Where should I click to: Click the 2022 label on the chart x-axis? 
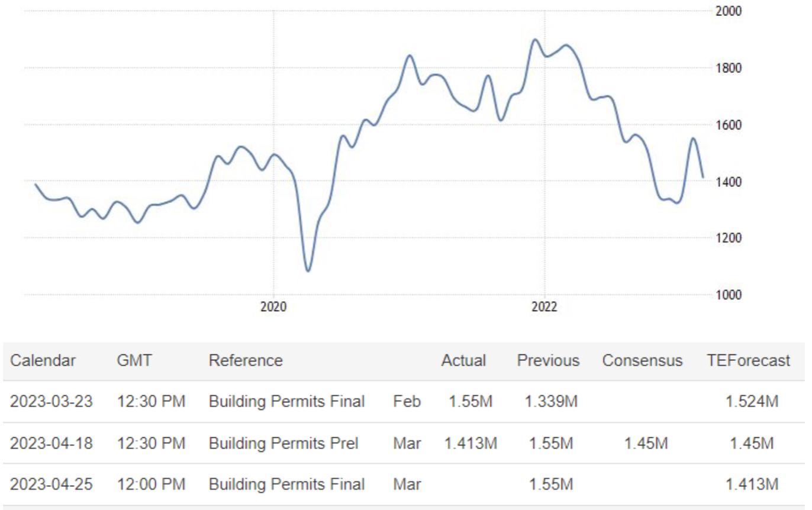[544, 307]
